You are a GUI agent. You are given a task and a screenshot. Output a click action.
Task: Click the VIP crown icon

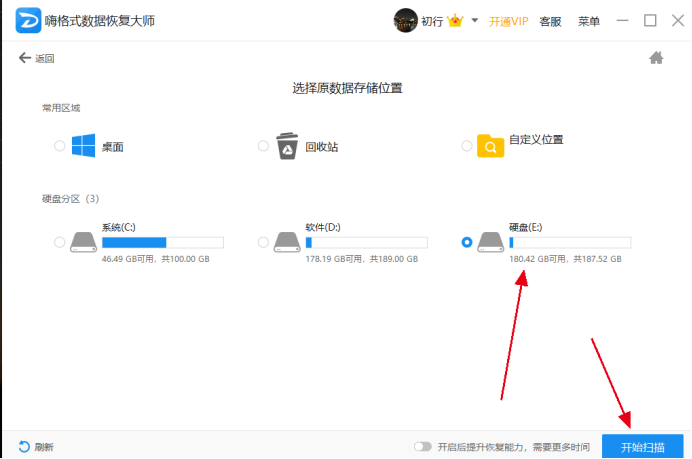click(x=456, y=20)
